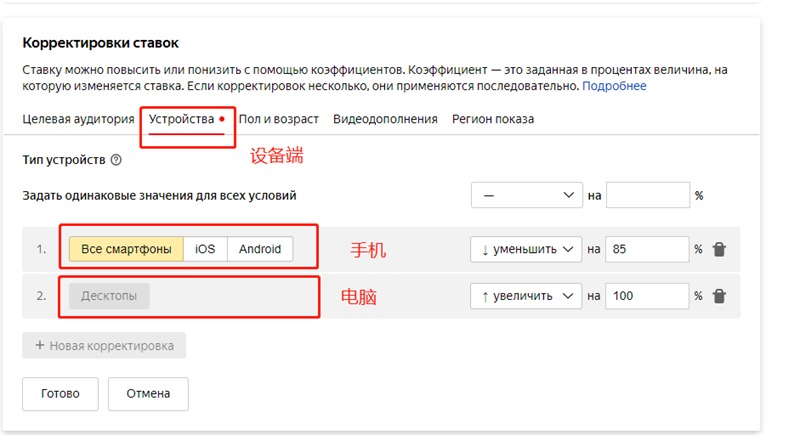Viewport: 800px width, 435px height.
Task: Open the увеличить direction dropdown
Action: click(526, 296)
